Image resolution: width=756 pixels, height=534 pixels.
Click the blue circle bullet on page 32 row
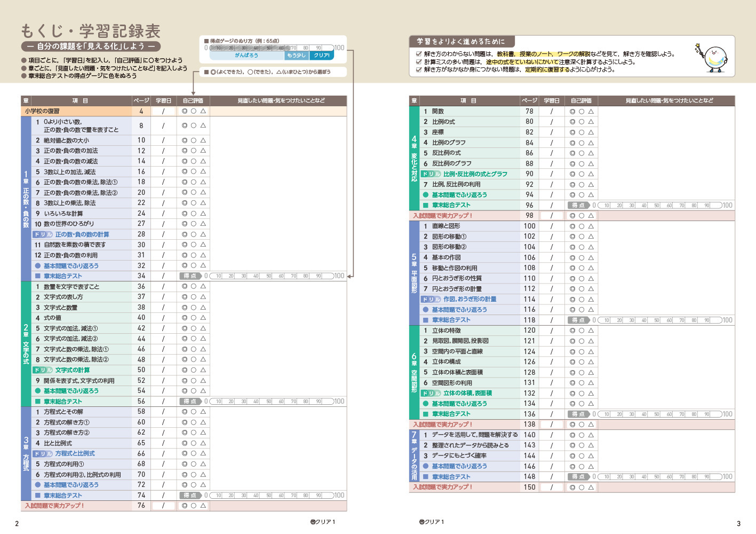(x=38, y=266)
